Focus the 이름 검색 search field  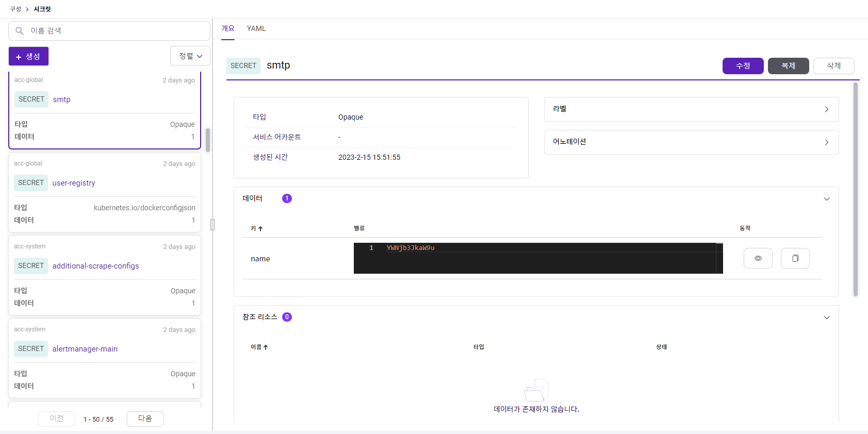[x=109, y=31]
